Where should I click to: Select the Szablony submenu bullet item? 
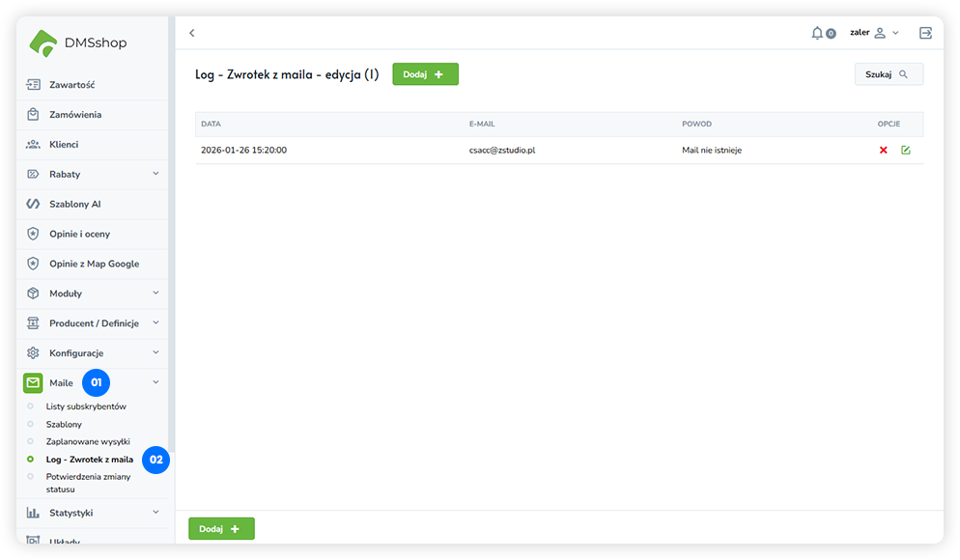[64, 424]
